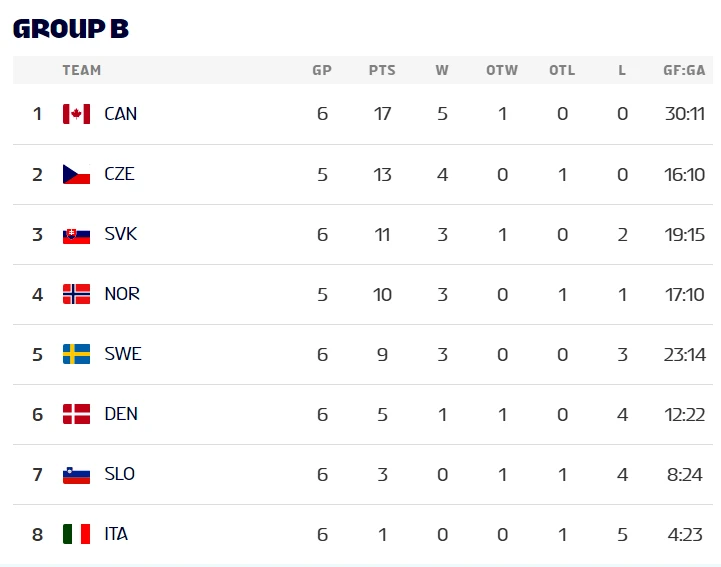Sort by the GP column header
The width and height of the screenshot is (721, 567).
click(x=322, y=70)
